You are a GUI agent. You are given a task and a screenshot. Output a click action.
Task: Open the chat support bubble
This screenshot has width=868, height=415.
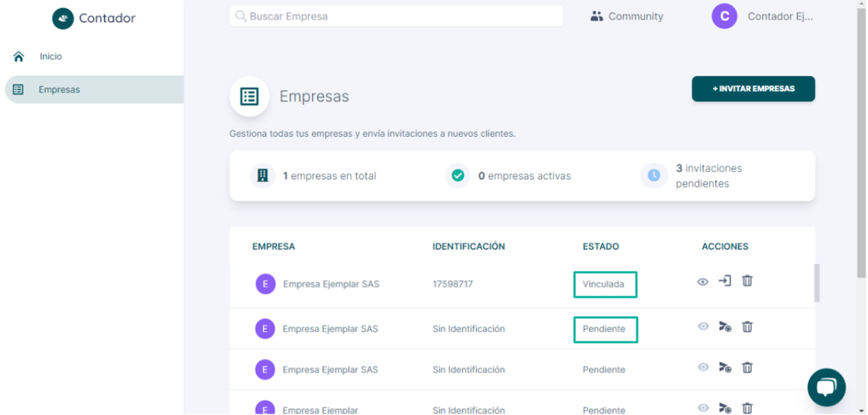click(x=826, y=387)
